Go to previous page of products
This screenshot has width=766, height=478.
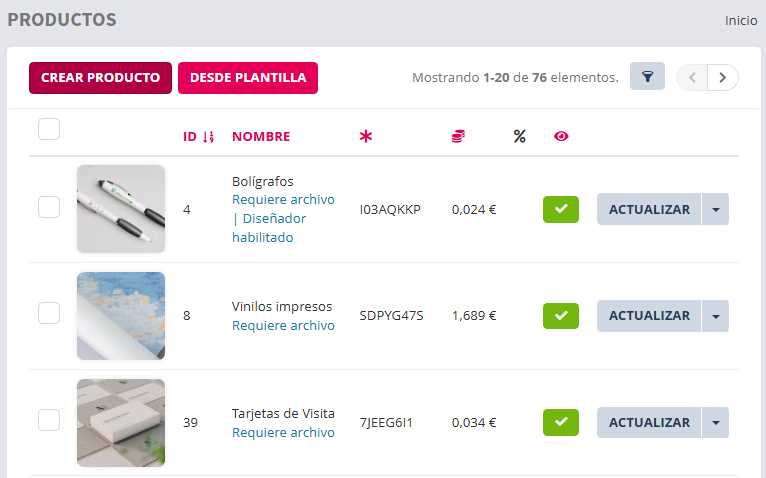coord(692,77)
